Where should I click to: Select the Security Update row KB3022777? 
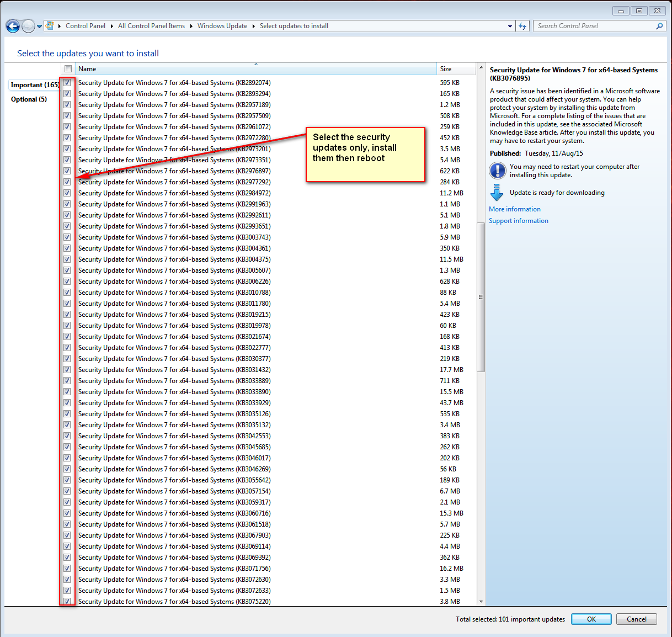pos(269,348)
